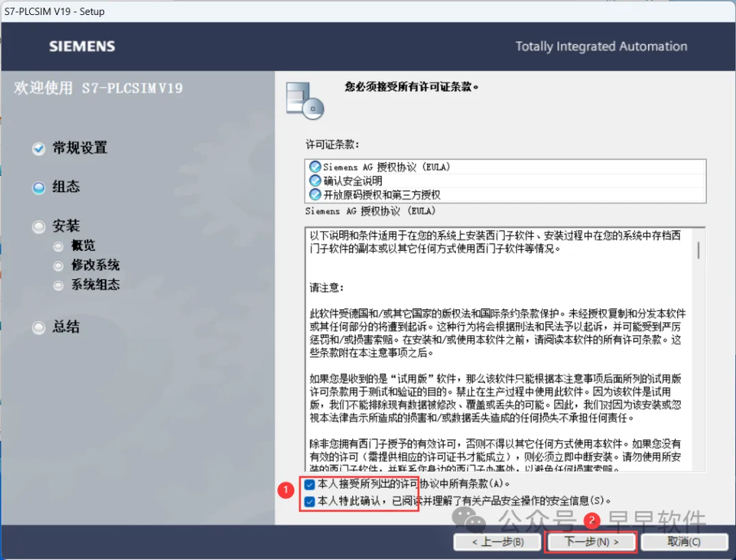Screen dimensions: 736x560
Task: Click Totally Integrated Automation header text
Action: point(601,46)
